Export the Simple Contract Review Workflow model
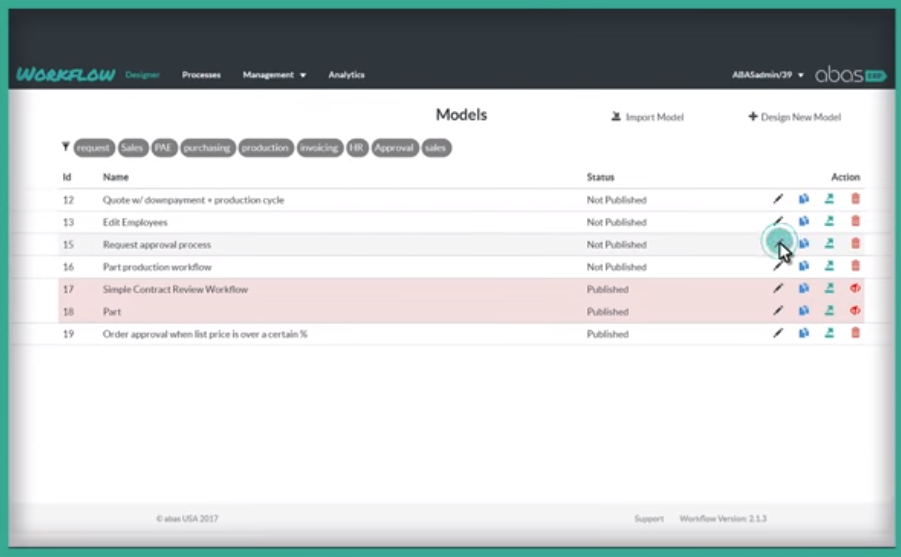Viewport: 901px width, 557px height. click(829, 289)
